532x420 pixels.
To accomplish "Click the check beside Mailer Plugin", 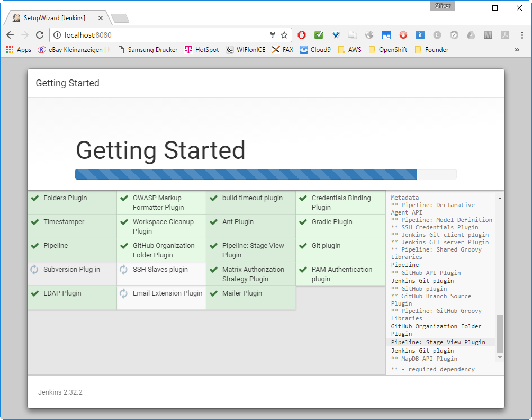I will coord(212,293).
